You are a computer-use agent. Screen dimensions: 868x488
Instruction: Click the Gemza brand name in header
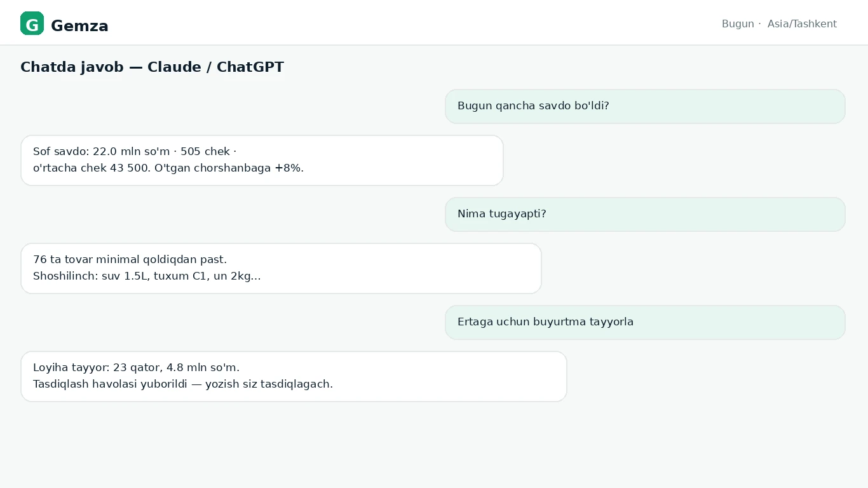pos(79,26)
